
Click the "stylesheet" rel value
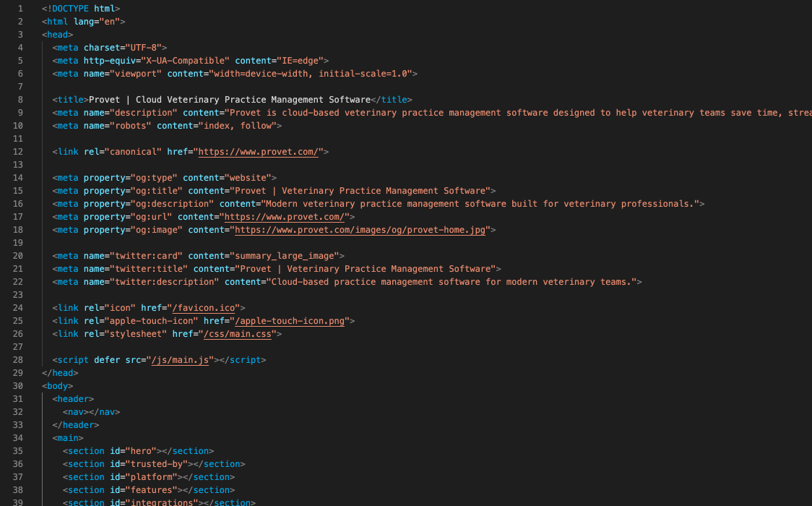point(136,334)
